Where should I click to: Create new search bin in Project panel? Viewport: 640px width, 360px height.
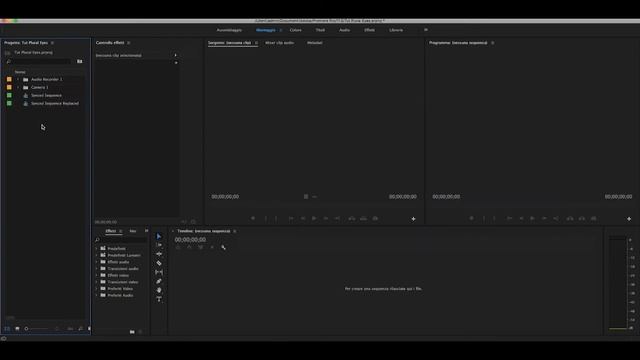click(x=80, y=62)
